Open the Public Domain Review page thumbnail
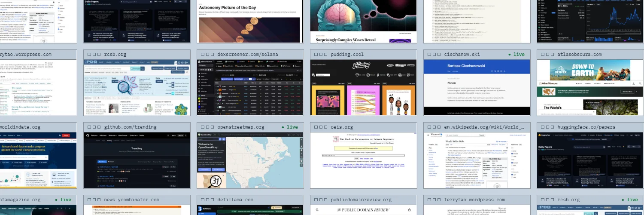Screen dimensions: 644x215 click(x=364, y=210)
